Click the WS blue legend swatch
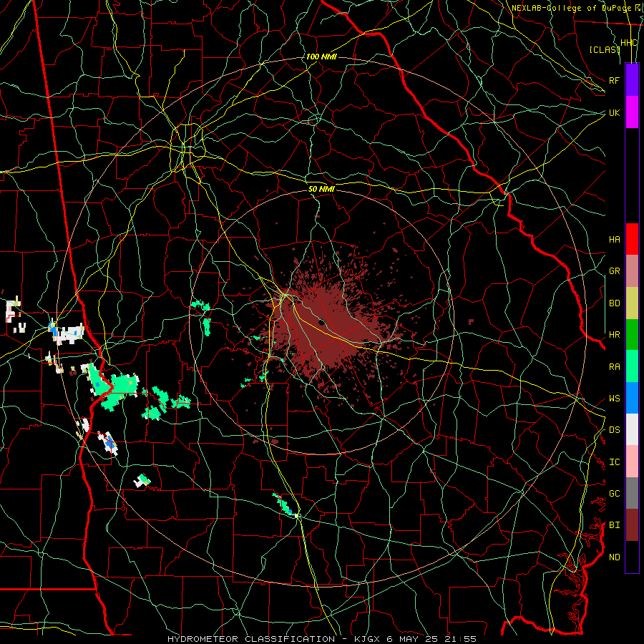The height and width of the screenshot is (644, 644). click(632, 398)
